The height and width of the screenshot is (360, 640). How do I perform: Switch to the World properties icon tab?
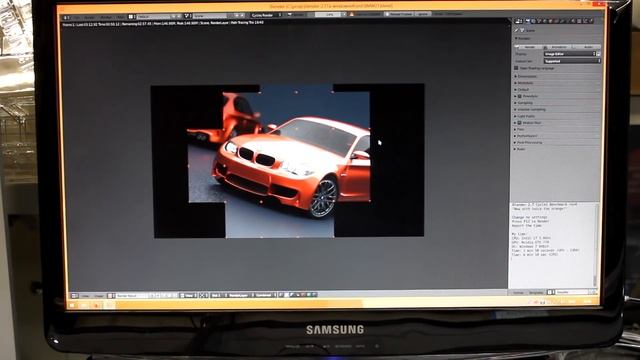pos(544,21)
